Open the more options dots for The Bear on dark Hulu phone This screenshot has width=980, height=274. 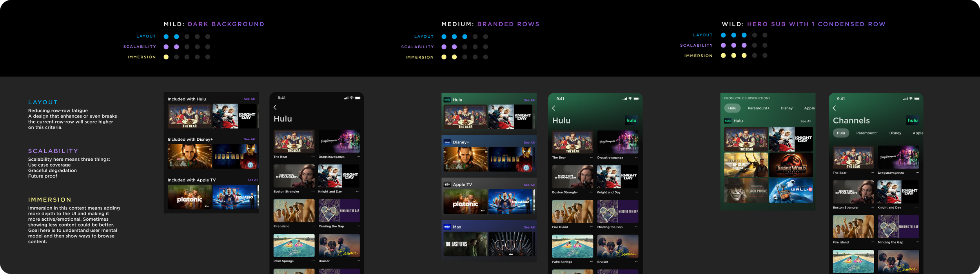tap(313, 156)
